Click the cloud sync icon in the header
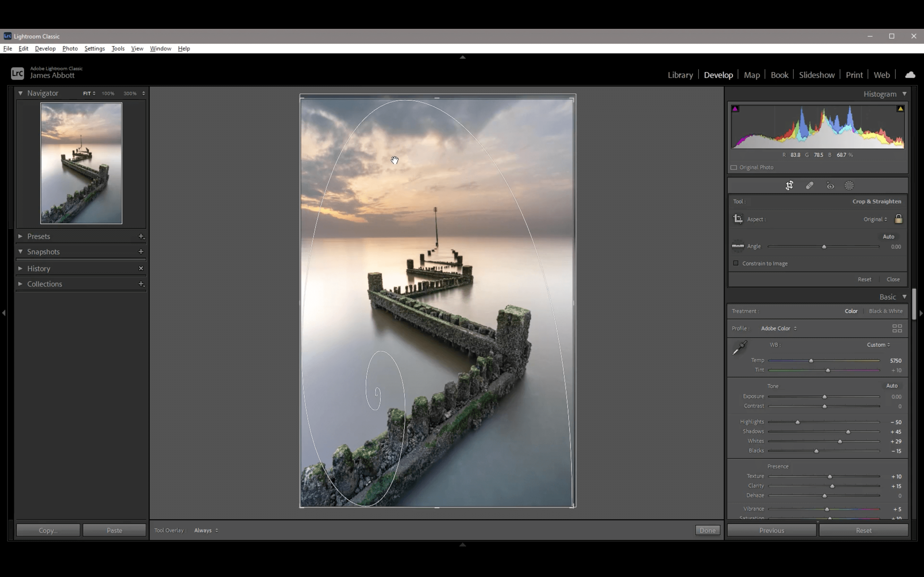Screen dimensions: 924x577 tap(910, 74)
